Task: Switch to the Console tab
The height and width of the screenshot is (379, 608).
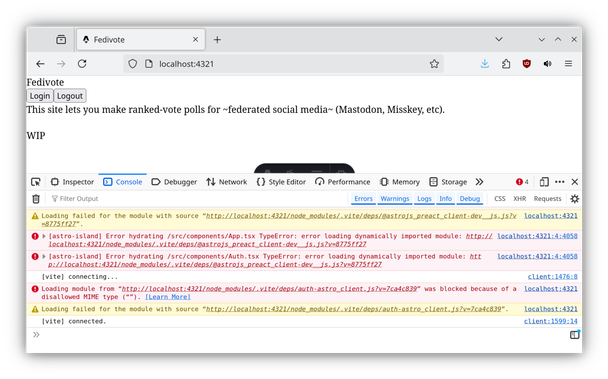Action: [123, 182]
